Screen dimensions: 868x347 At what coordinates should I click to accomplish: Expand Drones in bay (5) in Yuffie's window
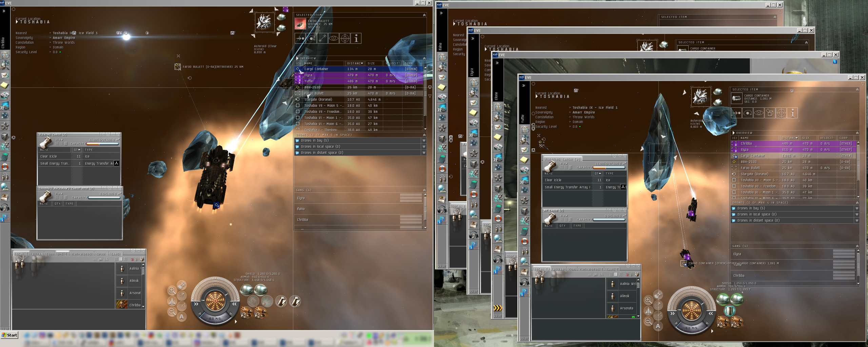(857, 208)
